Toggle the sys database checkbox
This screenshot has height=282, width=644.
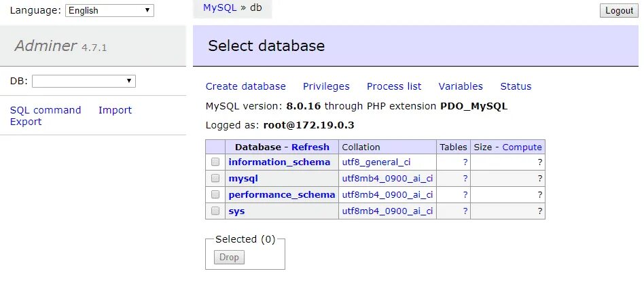(215, 211)
